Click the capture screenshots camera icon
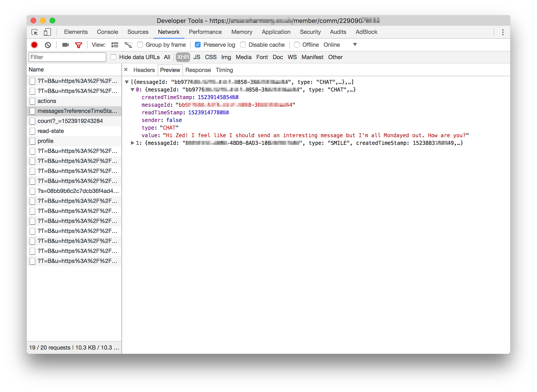537x392 pixels. pos(65,45)
